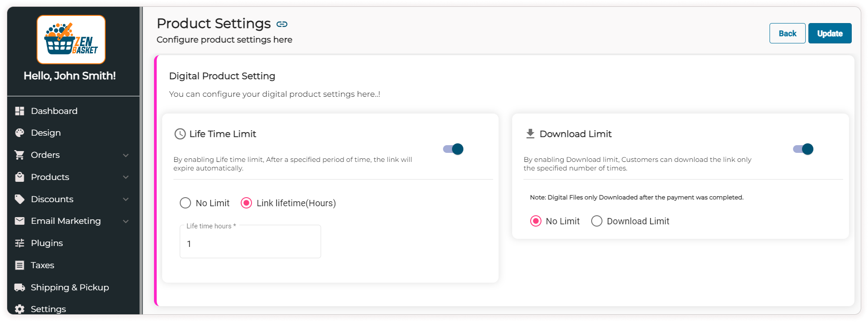Choose the Download Limit radio option
Viewport: 868px width, 322px height.
(x=597, y=221)
